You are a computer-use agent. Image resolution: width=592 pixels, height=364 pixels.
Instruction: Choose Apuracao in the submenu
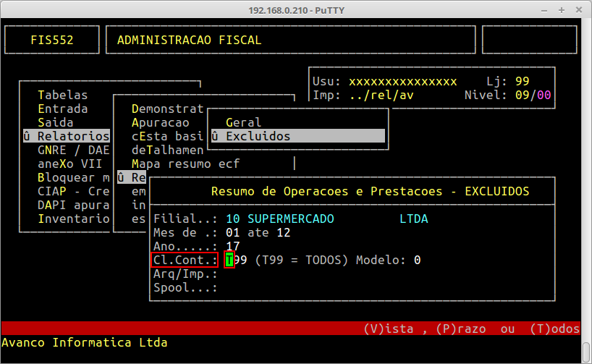tap(160, 122)
